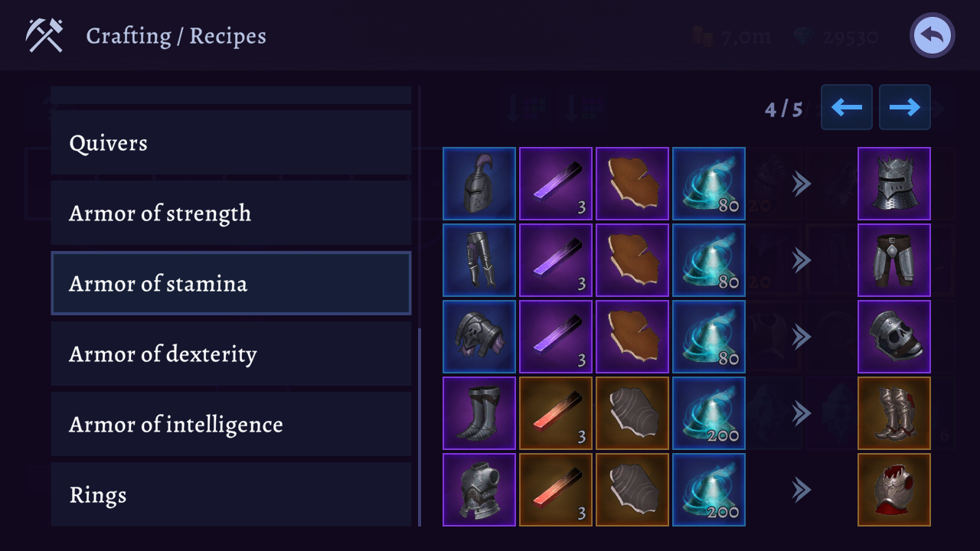Screen dimensions: 980x551
Task: Click the crafting hammers icon
Action: (44, 35)
